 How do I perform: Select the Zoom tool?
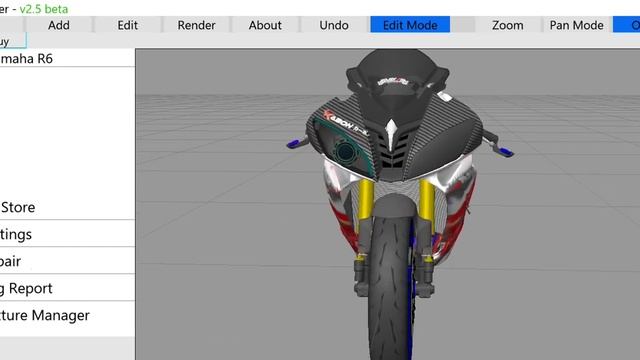pos(507,25)
